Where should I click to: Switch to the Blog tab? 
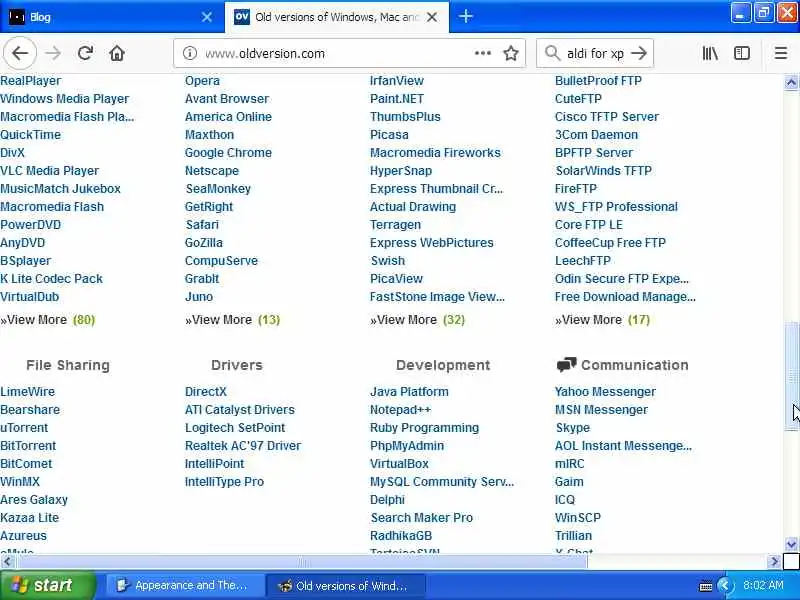pyautogui.click(x=112, y=17)
